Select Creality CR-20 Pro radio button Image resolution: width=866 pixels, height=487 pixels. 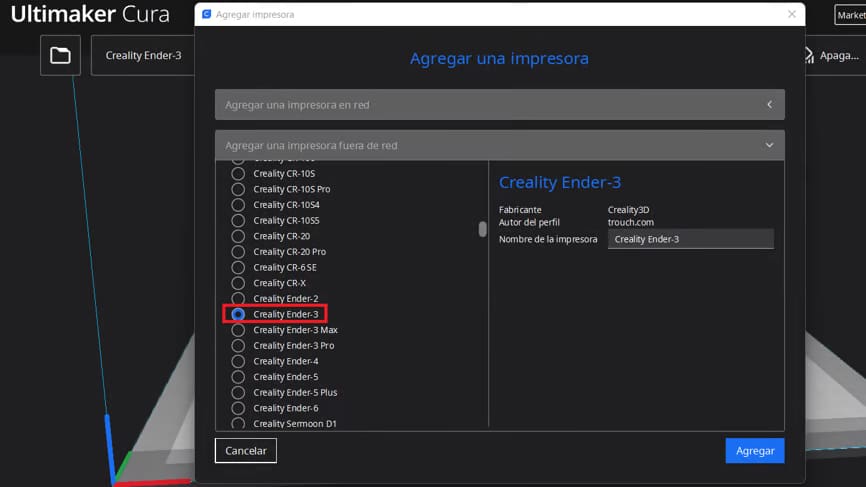(238, 252)
